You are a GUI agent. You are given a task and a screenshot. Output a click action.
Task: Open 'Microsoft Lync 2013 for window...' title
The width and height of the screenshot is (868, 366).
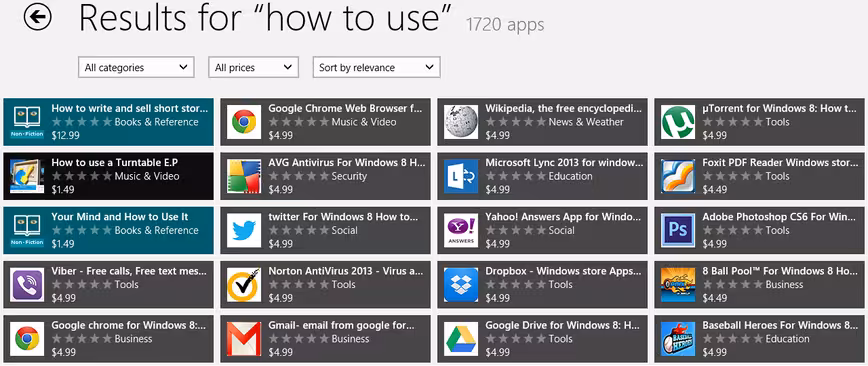[564, 163]
